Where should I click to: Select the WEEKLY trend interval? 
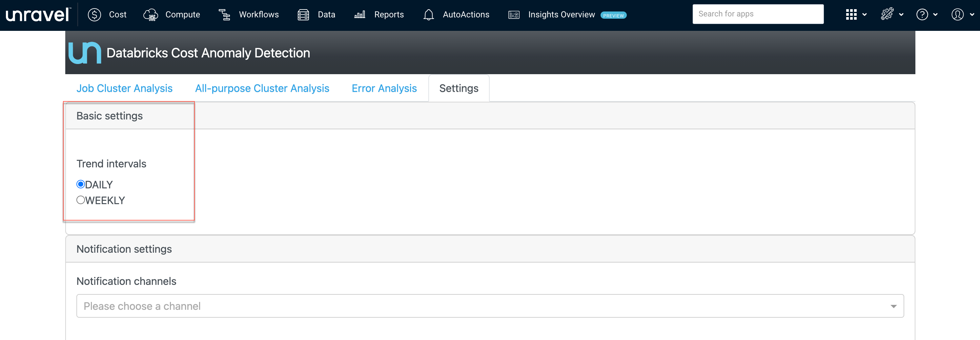pos(81,200)
